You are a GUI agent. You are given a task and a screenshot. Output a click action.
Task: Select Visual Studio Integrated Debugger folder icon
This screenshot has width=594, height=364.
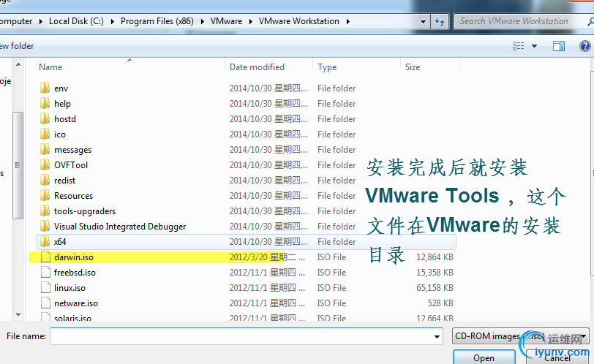coord(45,227)
